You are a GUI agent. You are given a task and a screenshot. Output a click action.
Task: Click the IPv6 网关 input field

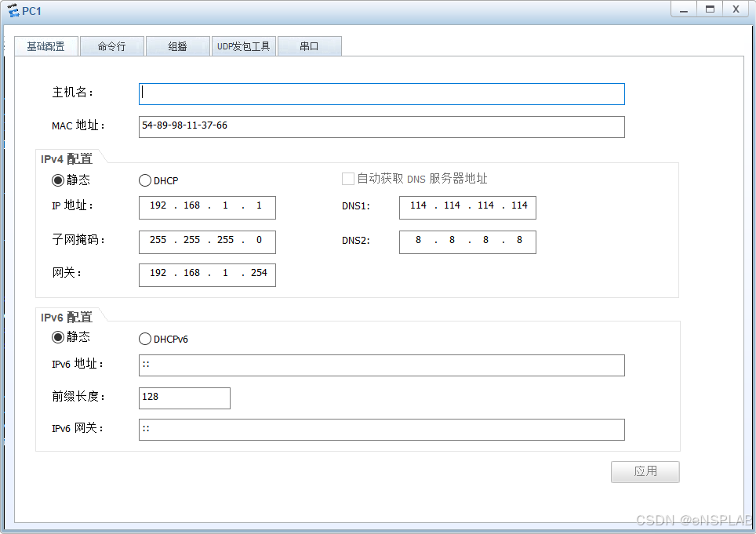[382, 430]
